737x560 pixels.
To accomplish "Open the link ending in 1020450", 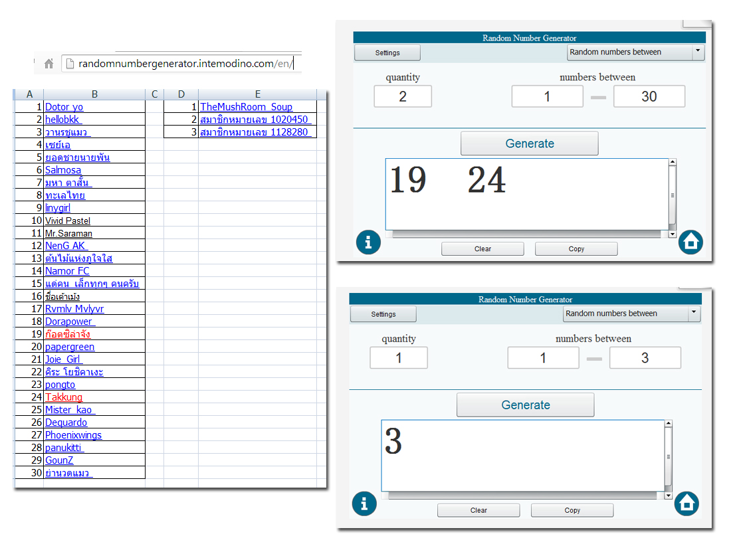I will [255, 120].
